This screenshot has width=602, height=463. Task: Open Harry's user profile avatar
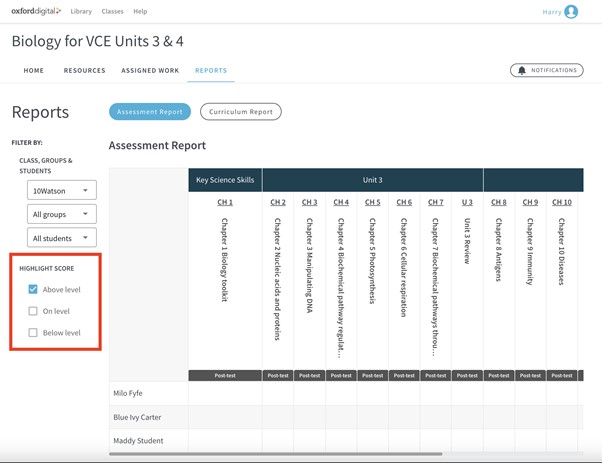coord(571,12)
